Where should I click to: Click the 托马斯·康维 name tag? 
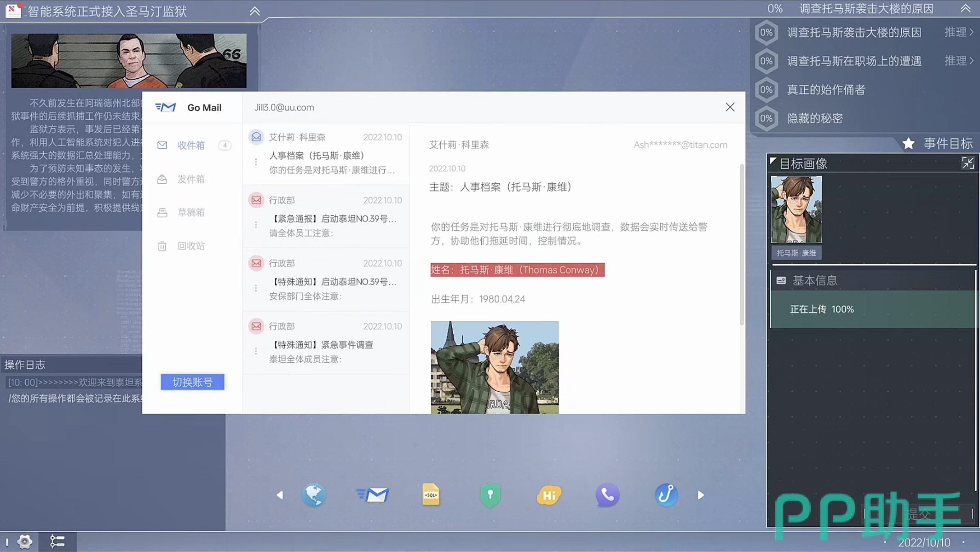point(796,253)
